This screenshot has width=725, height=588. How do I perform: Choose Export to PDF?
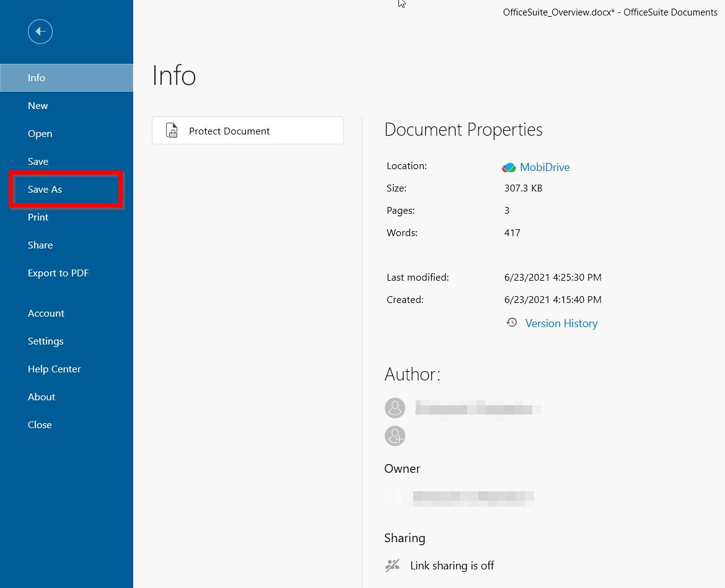[x=66, y=273]
